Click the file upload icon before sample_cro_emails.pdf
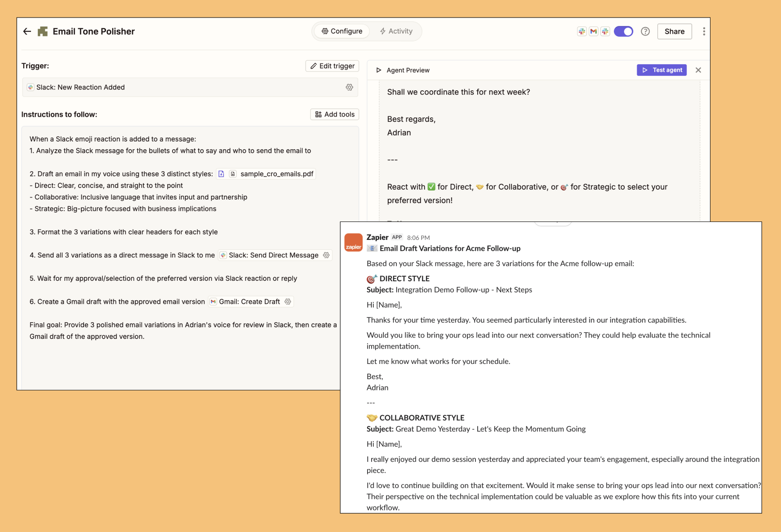Image resolution: width=781 pixels, height=532 pixels. pos(221,174)
